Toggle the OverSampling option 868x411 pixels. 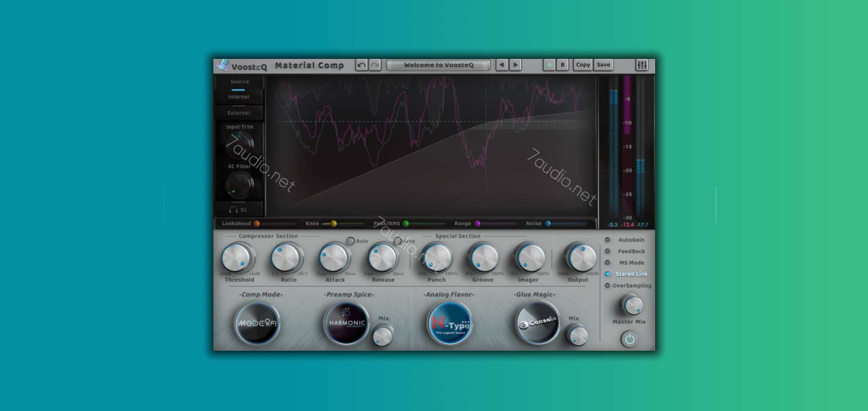628,285
